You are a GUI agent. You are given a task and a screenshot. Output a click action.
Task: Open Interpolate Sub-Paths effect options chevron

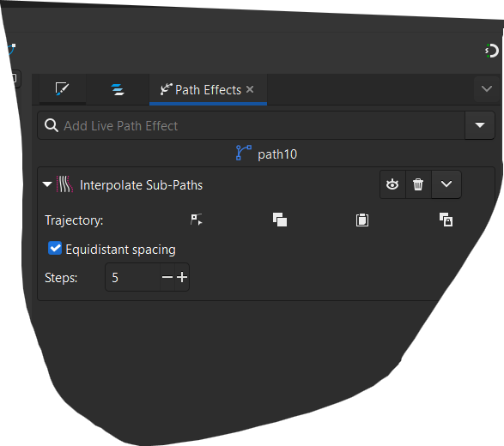[446, 184]
